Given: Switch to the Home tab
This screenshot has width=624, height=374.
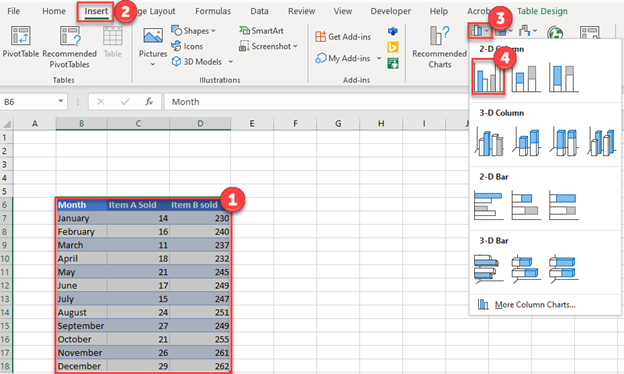Looking at the screenshot, I should click(54, 11).
